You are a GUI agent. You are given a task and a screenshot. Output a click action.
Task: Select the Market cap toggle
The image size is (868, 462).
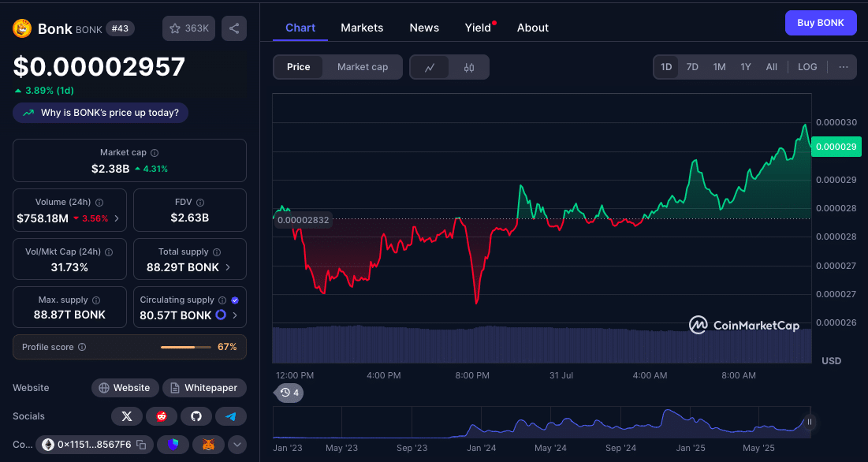coord(363,67)
